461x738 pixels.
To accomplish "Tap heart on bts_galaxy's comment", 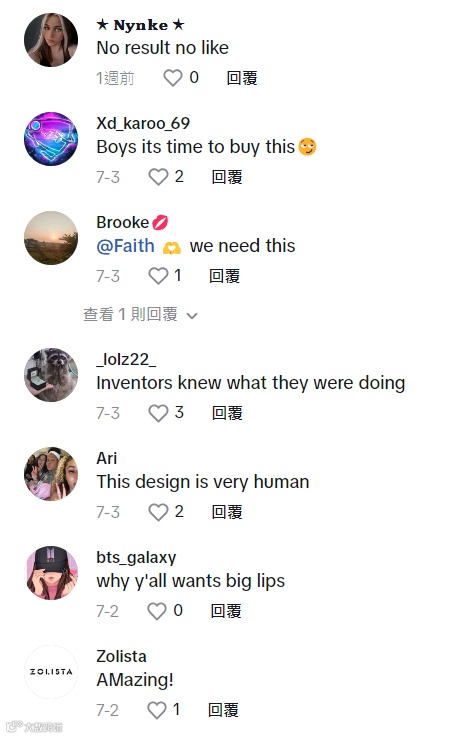I will 157,611.
